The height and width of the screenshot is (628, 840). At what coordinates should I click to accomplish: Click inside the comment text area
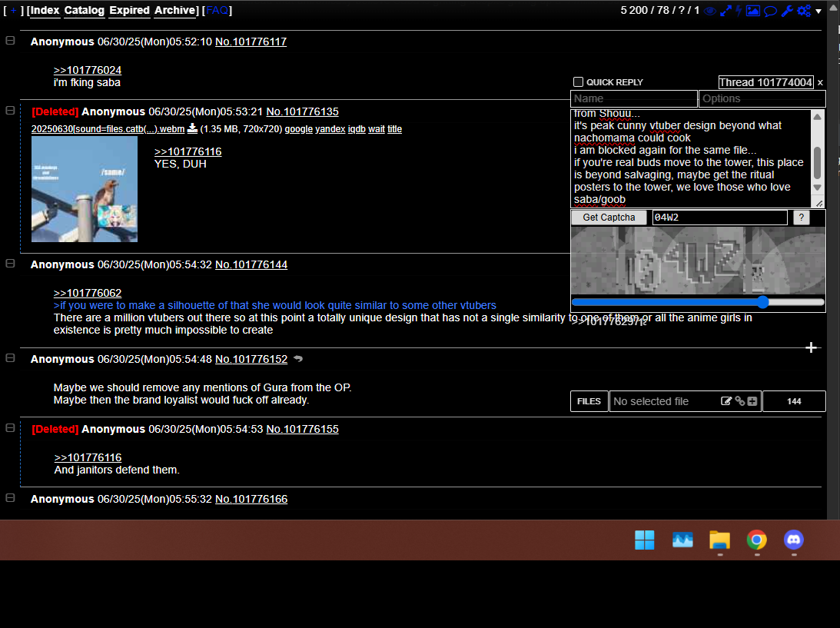pyautogui.click(x=691, y=158)
